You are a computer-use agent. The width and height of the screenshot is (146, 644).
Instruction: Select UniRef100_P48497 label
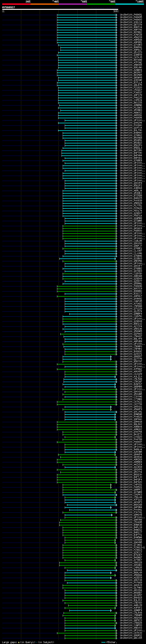[131, 442]
